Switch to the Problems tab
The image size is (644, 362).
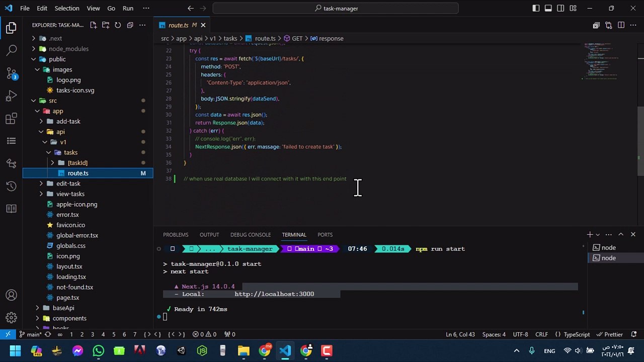click(176, 235)
